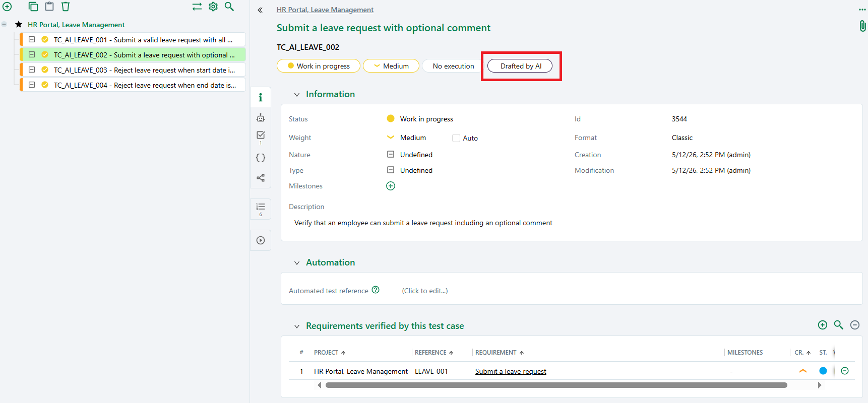868x403 pixels.
Task: Select TC_AI_LEAVE_002 in the tree
Action: click(x=133, y=55)
